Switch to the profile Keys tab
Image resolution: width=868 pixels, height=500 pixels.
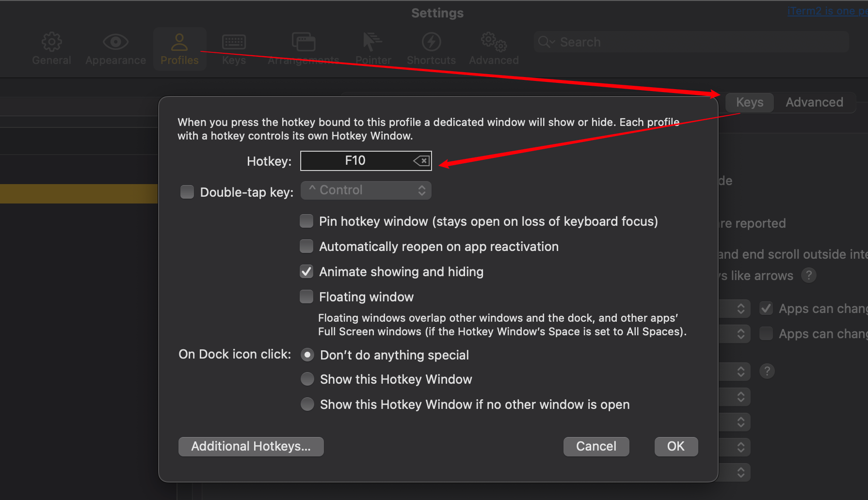click(749, 102)
